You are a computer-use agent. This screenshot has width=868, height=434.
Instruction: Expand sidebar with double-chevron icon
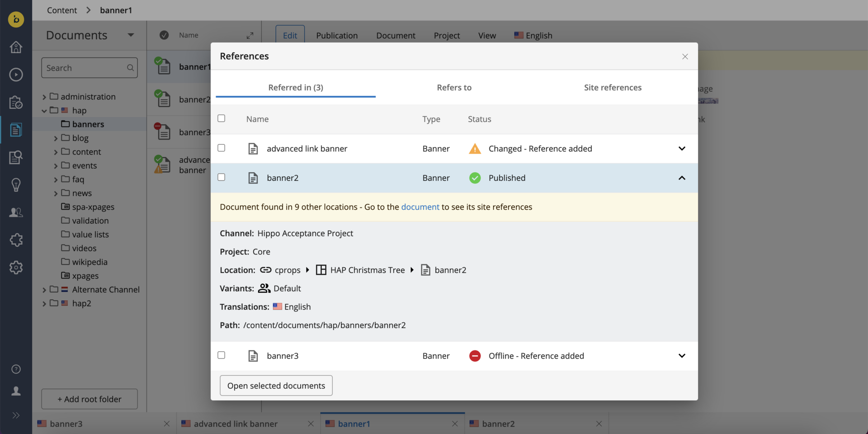tap(16, 415)
